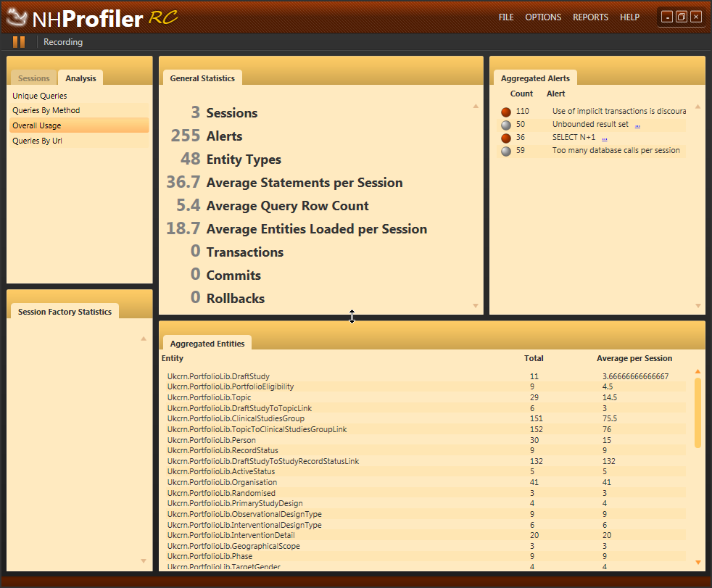Click the red icon next to SELECT N+1
The image size is (712, 588).
pos(506,138)
